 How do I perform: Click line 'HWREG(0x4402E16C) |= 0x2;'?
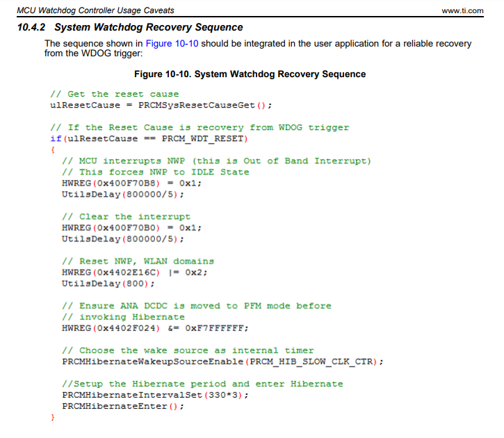tap(135, 273)
